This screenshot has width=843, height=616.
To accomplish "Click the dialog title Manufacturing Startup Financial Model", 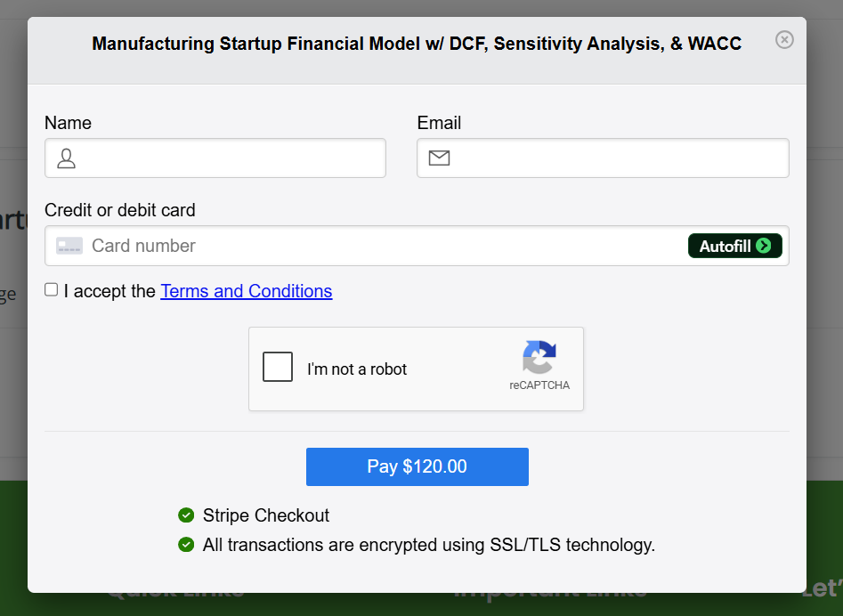I will [417, 44].
